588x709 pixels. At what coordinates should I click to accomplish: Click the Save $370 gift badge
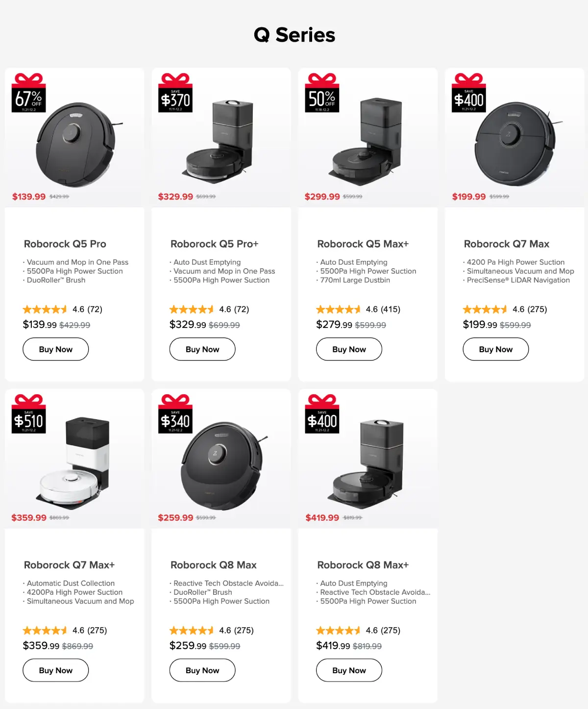[x=175, y=93]
